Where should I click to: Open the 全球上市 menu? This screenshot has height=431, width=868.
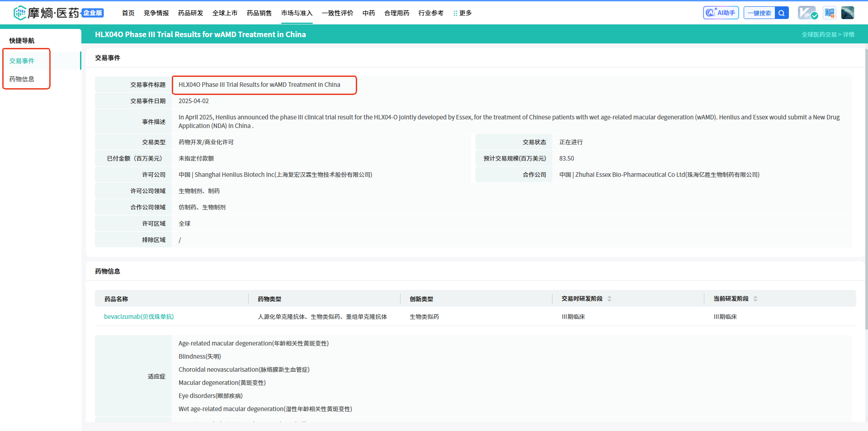point(225,13)
